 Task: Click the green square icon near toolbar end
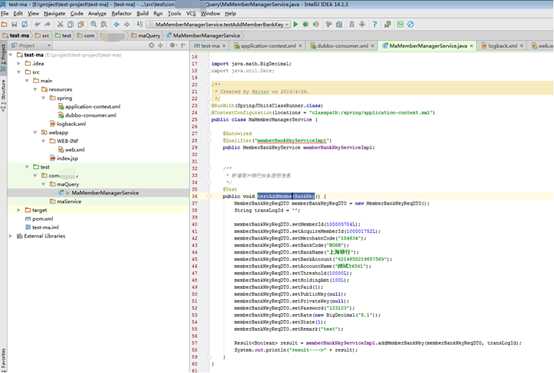[x=400, y=24]
